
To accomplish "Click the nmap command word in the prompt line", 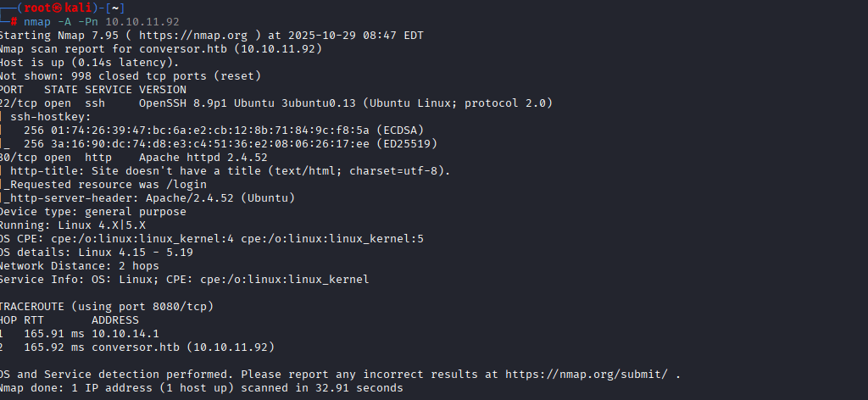I will click(x=37, y=21).
